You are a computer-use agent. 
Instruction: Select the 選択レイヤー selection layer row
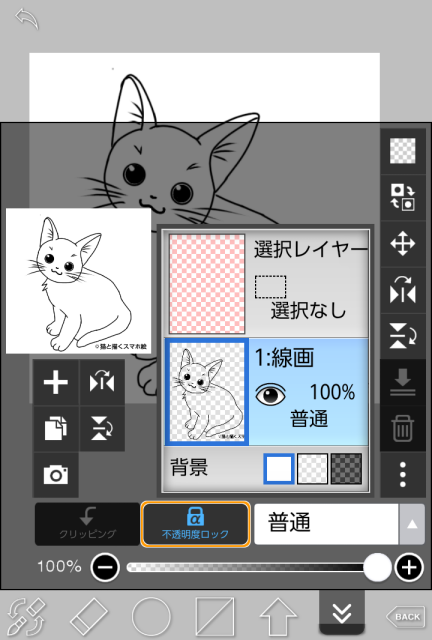point(267,284)
